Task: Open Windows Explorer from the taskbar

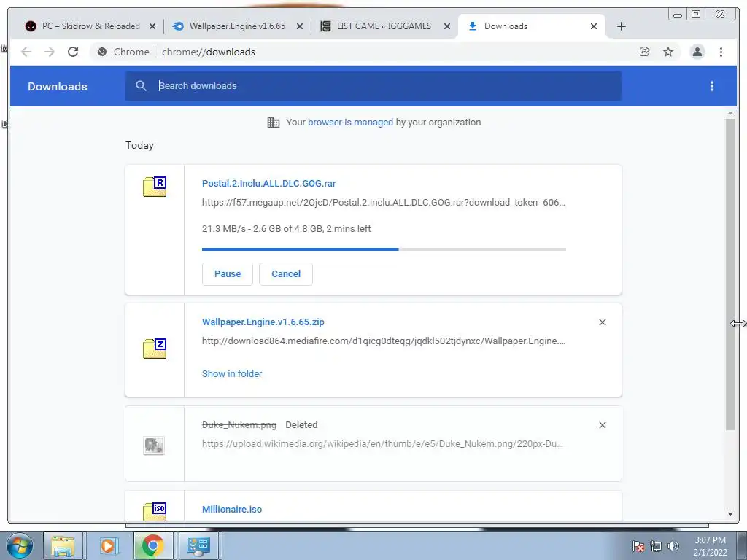Action: pos(63,546)
